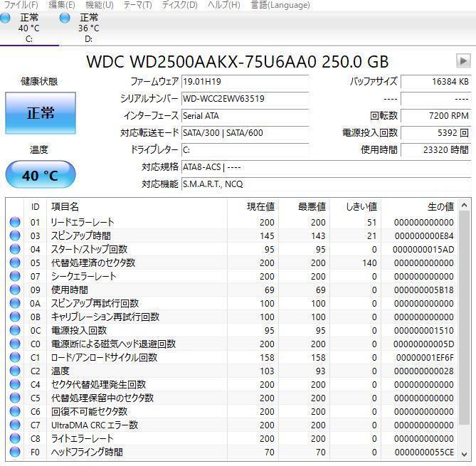
Task: Click status orb for C6 回復不可能セクタ数
Action: click(x=15, y=411)
